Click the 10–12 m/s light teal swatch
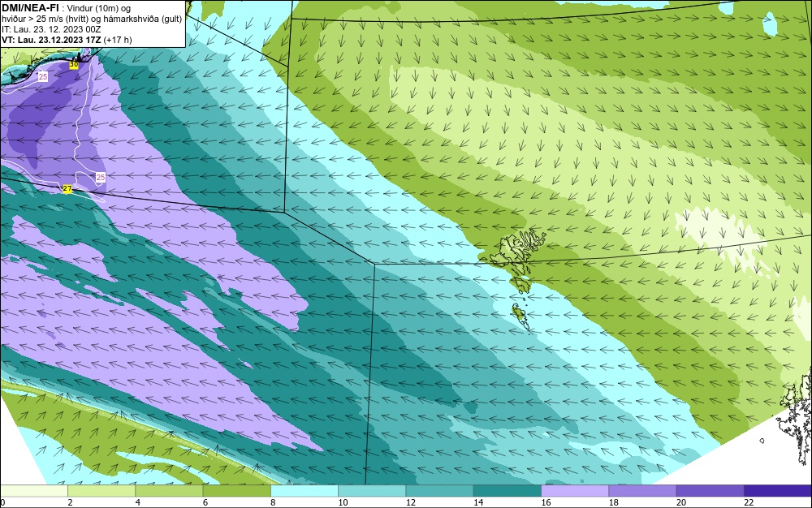 click(372, 491)
